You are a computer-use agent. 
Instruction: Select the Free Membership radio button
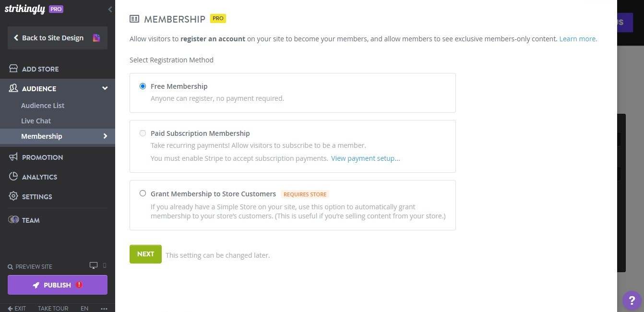coord(143,86)
